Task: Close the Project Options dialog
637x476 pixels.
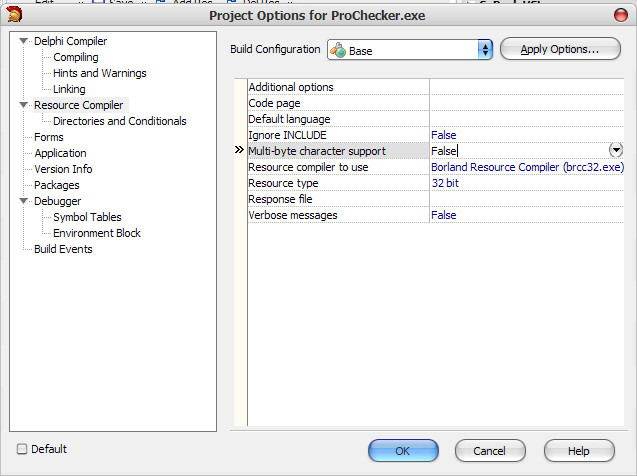Action: pos(621,15)
